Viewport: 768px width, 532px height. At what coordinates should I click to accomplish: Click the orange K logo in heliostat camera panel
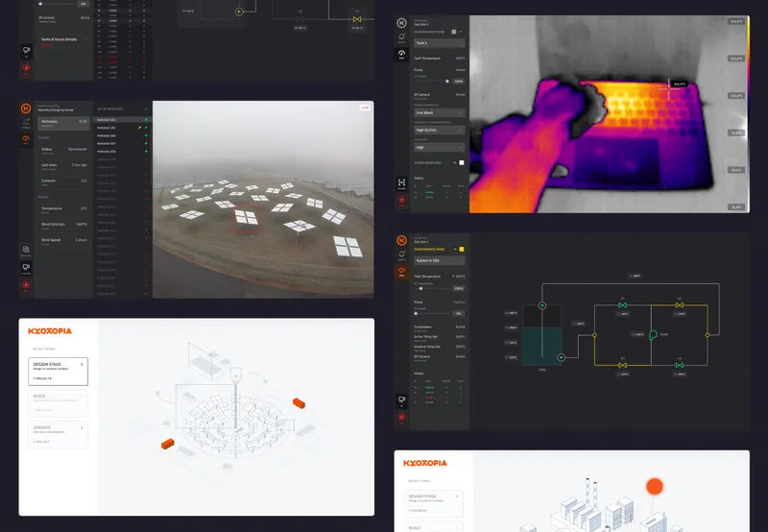26,109
